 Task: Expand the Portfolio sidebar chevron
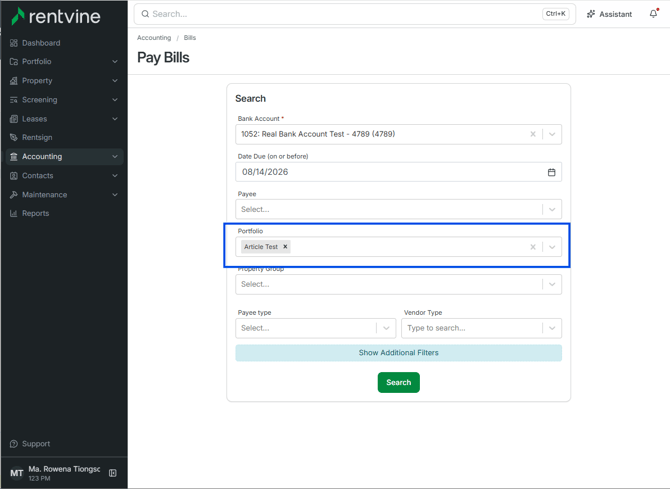(115, 62)
